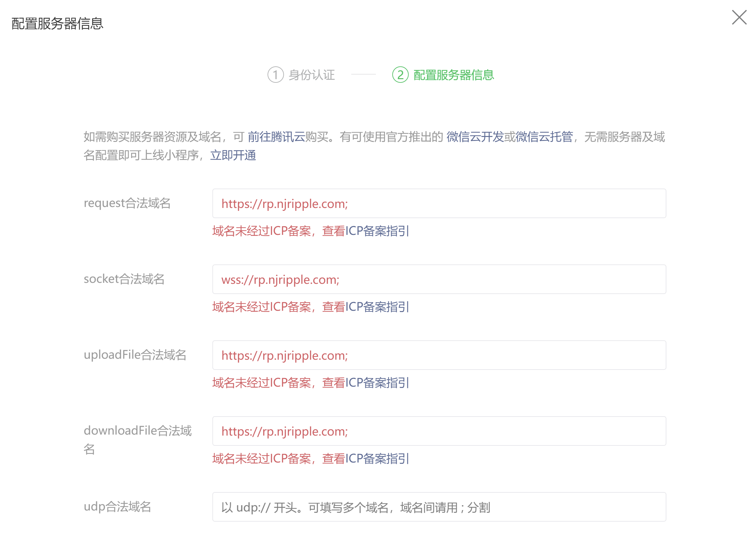Focus the socket合法域名 input field
Image resolution: width=756 pixels, height=542 pixels.
[x=439, y=279]
